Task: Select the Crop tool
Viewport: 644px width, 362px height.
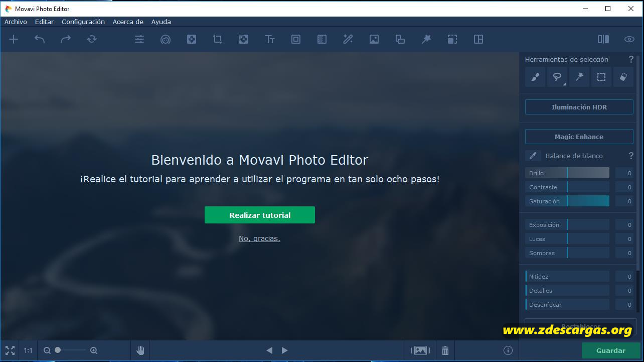Action: tap(218, 39)
